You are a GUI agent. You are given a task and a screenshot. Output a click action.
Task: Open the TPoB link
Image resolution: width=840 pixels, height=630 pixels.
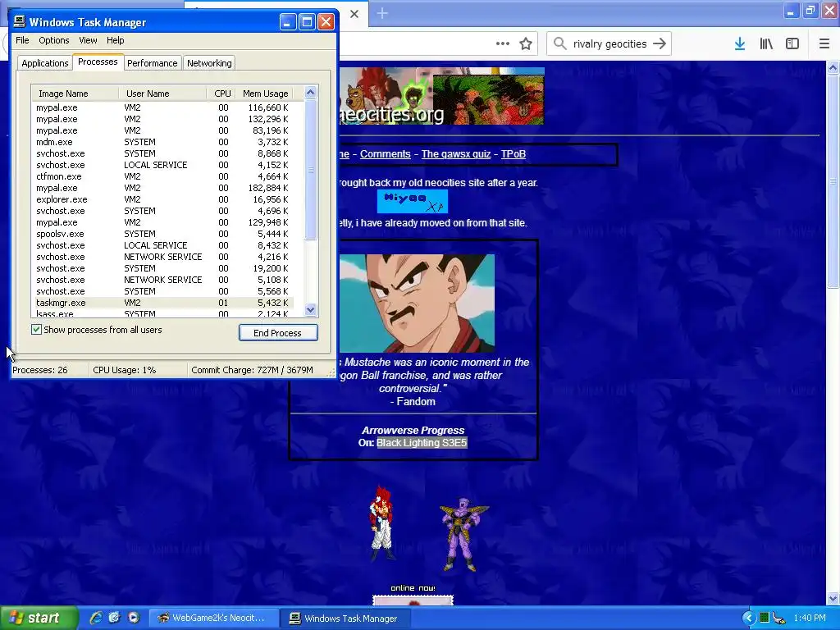[x=514, y=154]
